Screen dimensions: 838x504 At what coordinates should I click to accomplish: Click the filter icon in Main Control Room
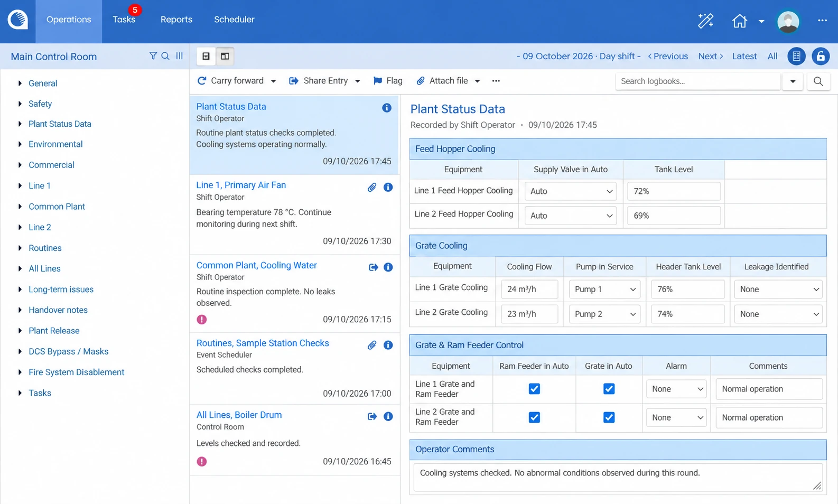(153, 56)
